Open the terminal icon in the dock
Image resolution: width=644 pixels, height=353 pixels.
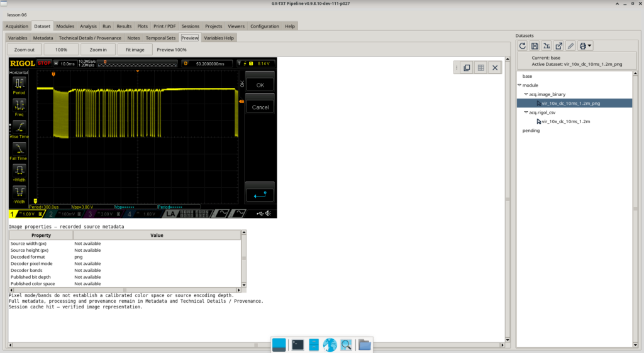click(297, 345)
